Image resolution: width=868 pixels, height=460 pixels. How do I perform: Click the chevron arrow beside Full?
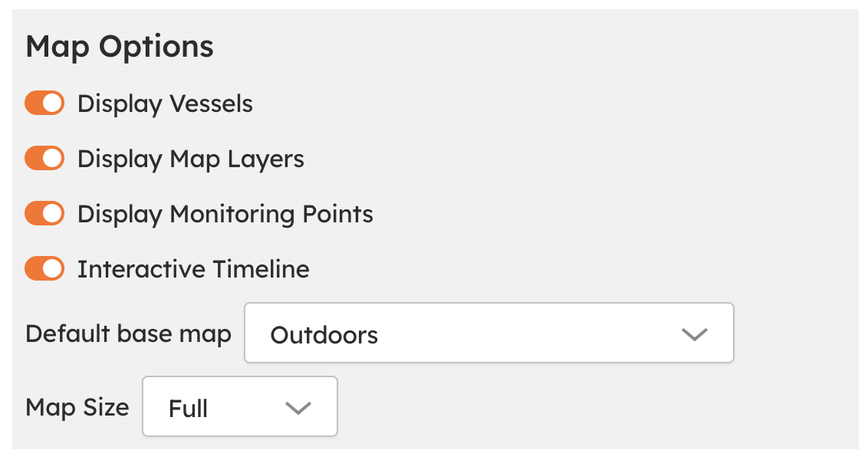click(x=298, y=408)
